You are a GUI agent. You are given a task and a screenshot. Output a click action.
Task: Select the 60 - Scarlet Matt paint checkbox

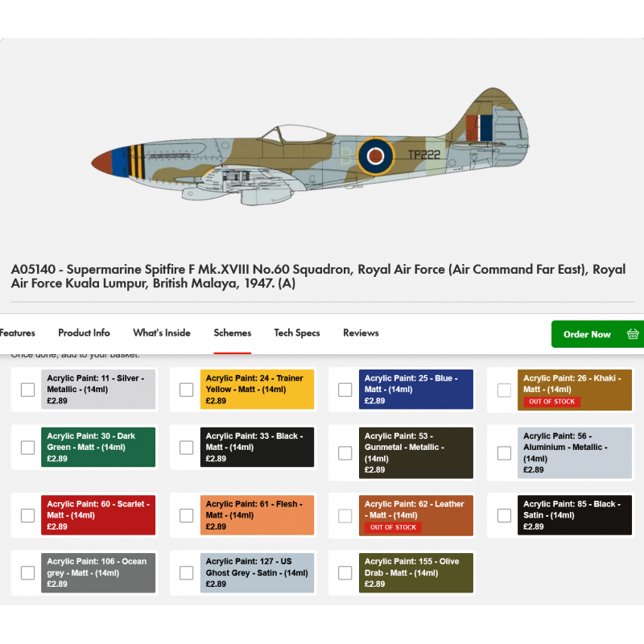pos(27,515)
